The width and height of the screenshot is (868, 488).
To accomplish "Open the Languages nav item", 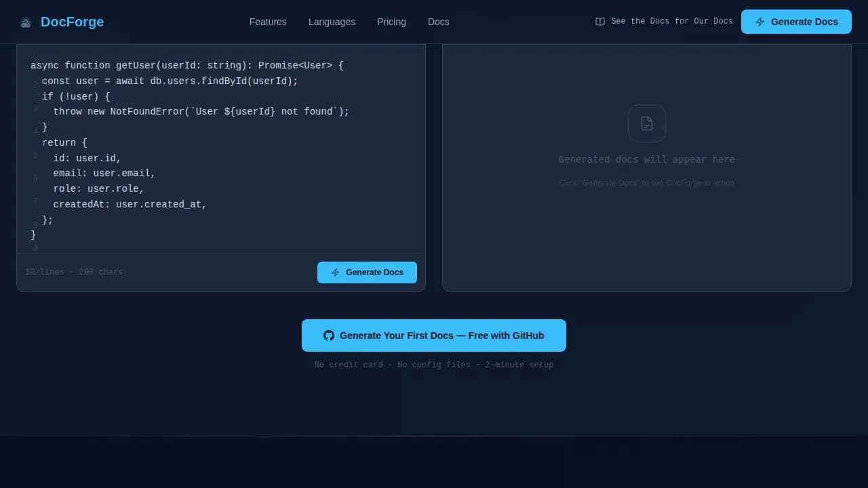I will (x=332, y=22).
